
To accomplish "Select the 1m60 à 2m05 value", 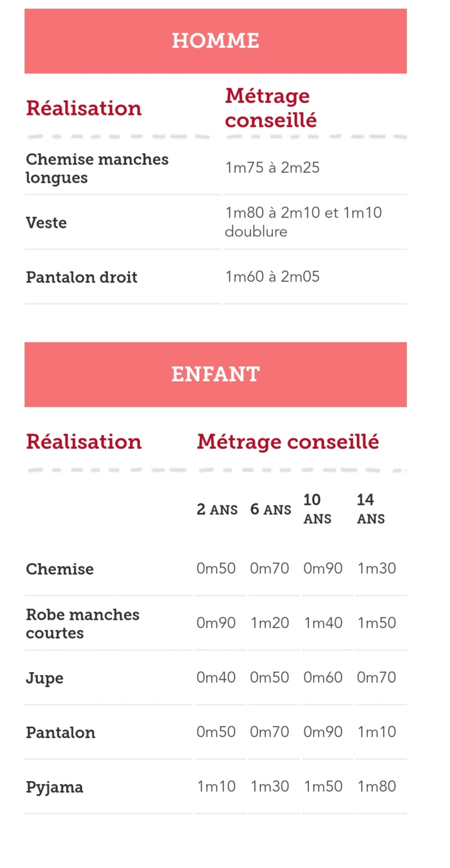I will click(272, 277).
